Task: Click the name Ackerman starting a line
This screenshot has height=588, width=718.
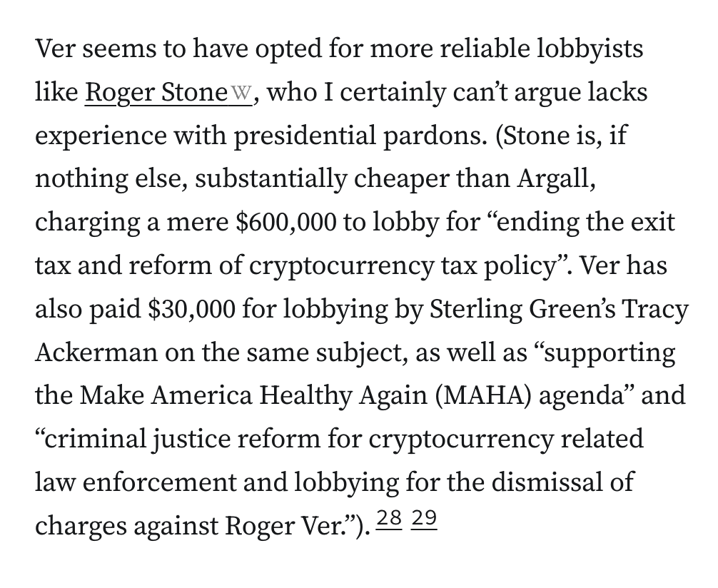Action: (96, 353)
